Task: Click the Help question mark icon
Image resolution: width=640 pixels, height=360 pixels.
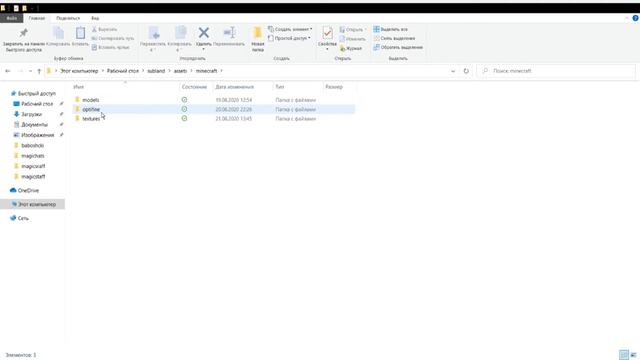Action: coord(635,18)
